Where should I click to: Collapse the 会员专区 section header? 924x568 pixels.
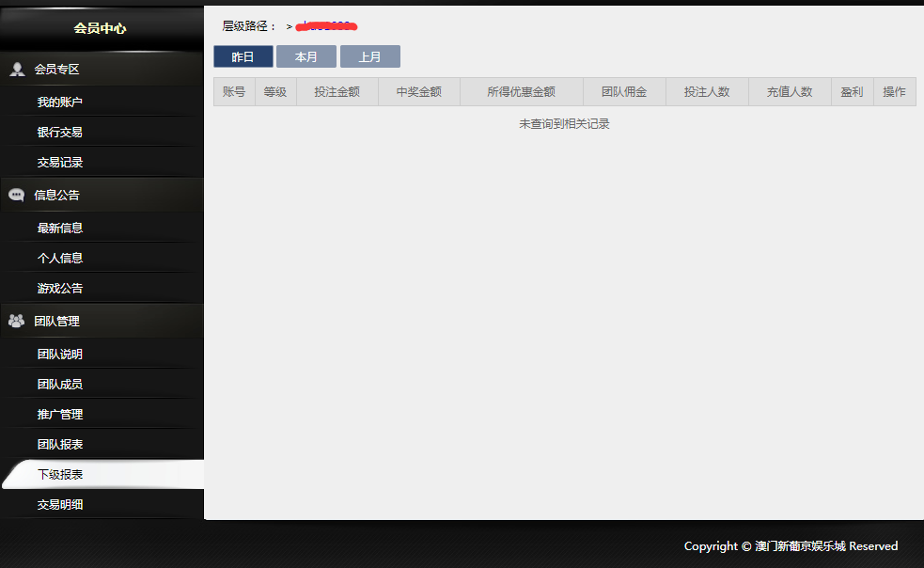pyautogui.click(x=56, y=69)
